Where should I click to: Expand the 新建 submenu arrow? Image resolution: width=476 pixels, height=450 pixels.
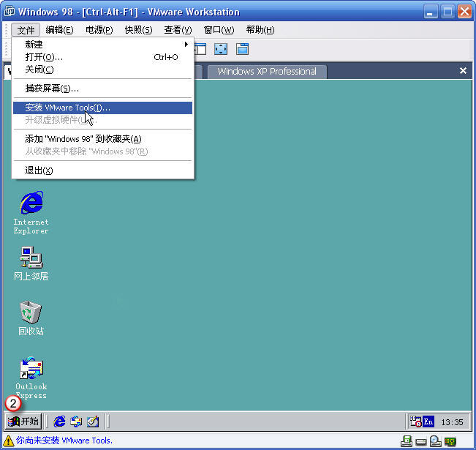point(186,45)
